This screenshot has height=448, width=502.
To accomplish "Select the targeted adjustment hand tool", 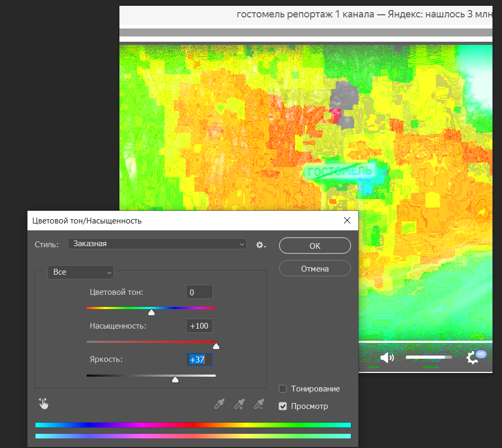I will (43, 404).
